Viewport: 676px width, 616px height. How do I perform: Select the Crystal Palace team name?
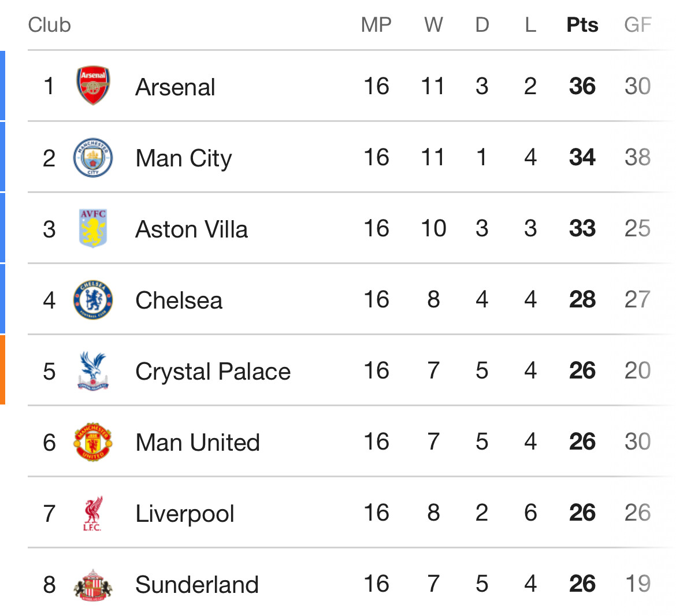[213, 372]
